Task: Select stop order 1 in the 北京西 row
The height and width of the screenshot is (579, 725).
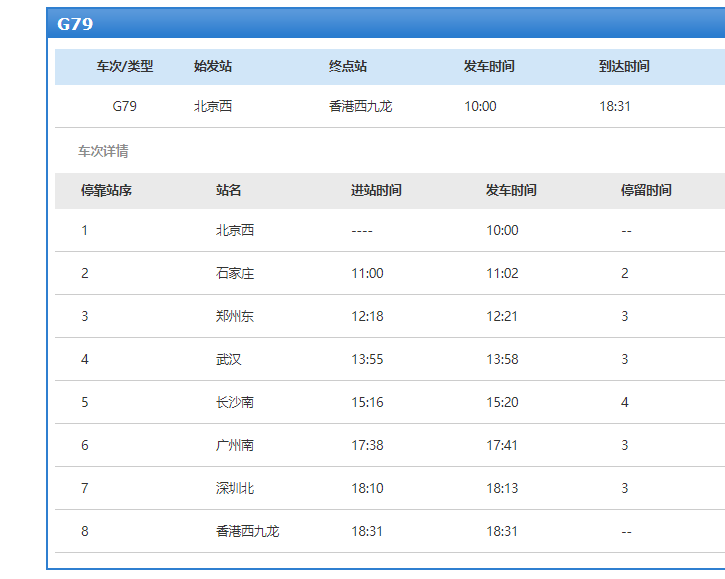Action: (x=85, y=230)
